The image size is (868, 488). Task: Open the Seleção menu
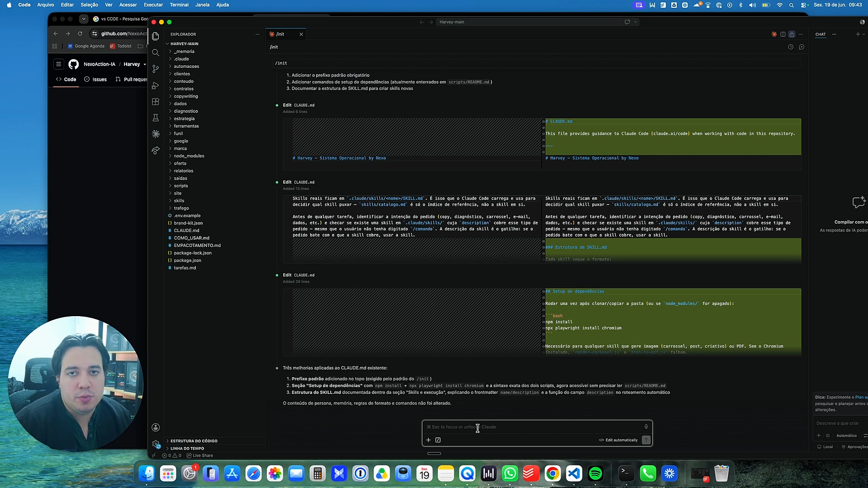(89, 5)
